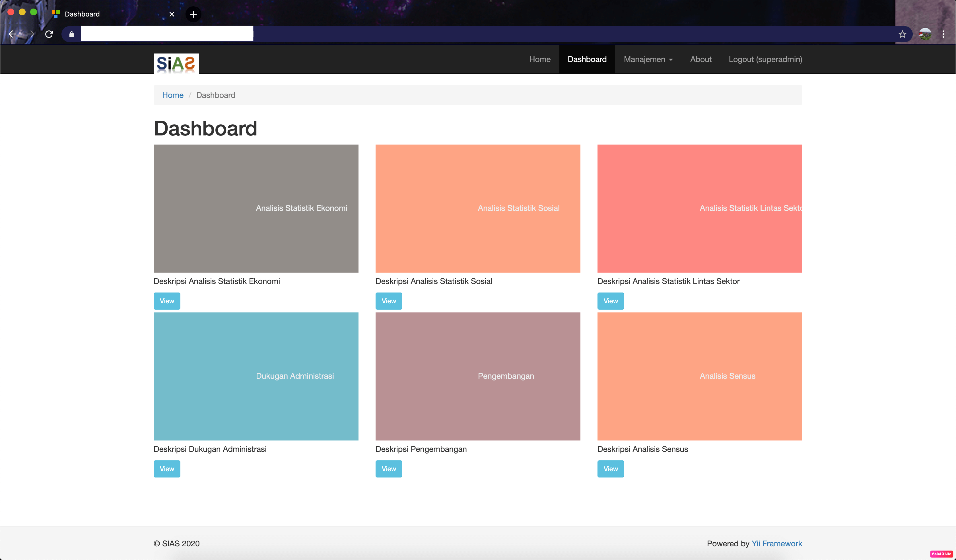The height and width of the screenshot is (560, 956).
Task: Click the Analisis Statistik Sosial orange tile
Action: [x=478, y=208]
